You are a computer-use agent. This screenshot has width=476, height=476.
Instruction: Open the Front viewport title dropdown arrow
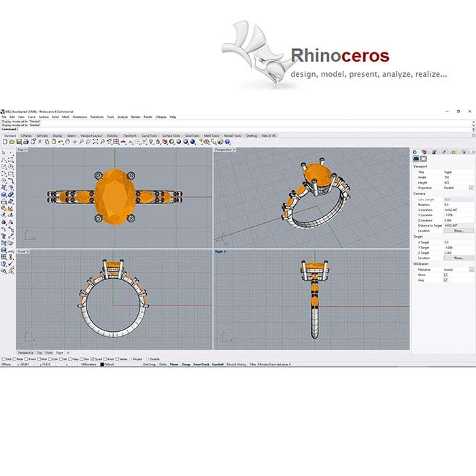pyautogui.click(x=29, y=252)
